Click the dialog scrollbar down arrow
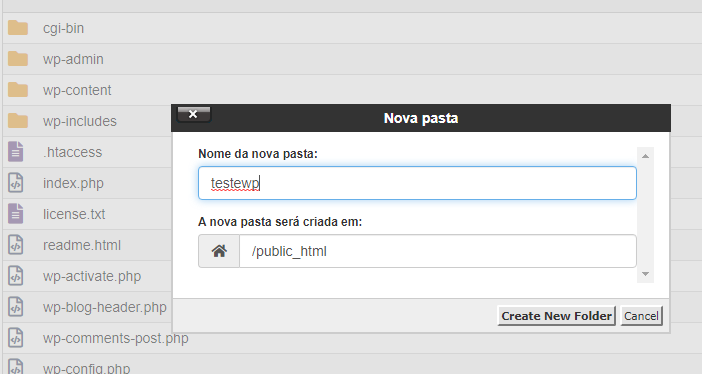Viewport: 702px width, 374px height. point(645,274)
